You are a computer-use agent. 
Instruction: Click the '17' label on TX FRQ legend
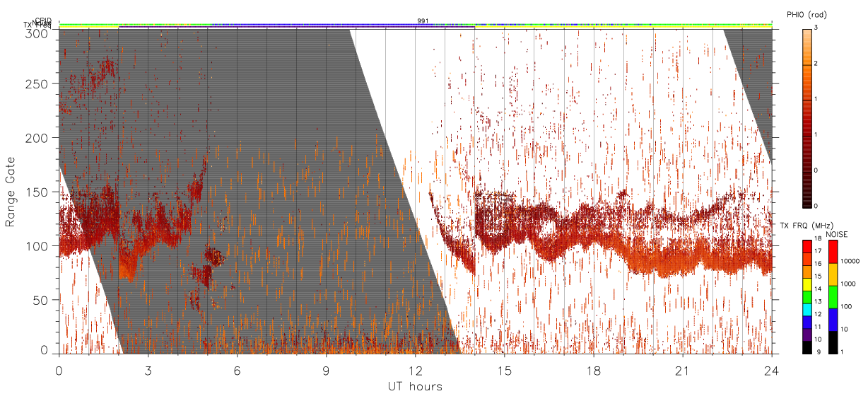click(x=818, y=251)
